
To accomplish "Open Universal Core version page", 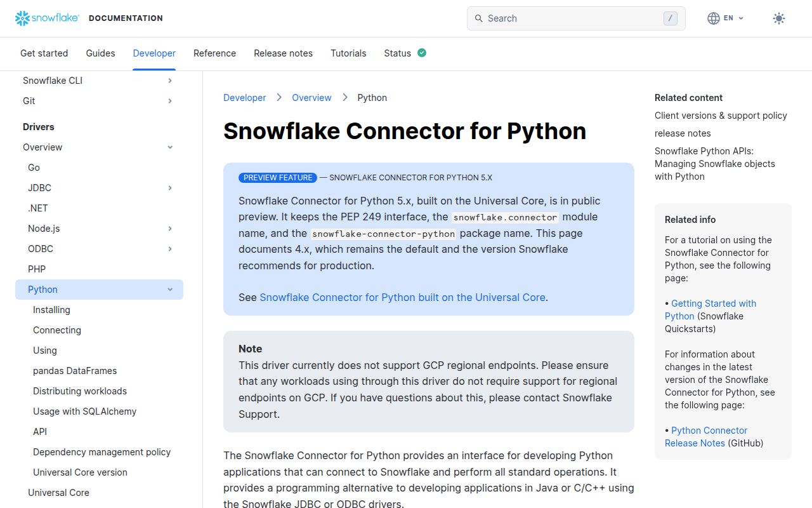I will coord(80,472).
